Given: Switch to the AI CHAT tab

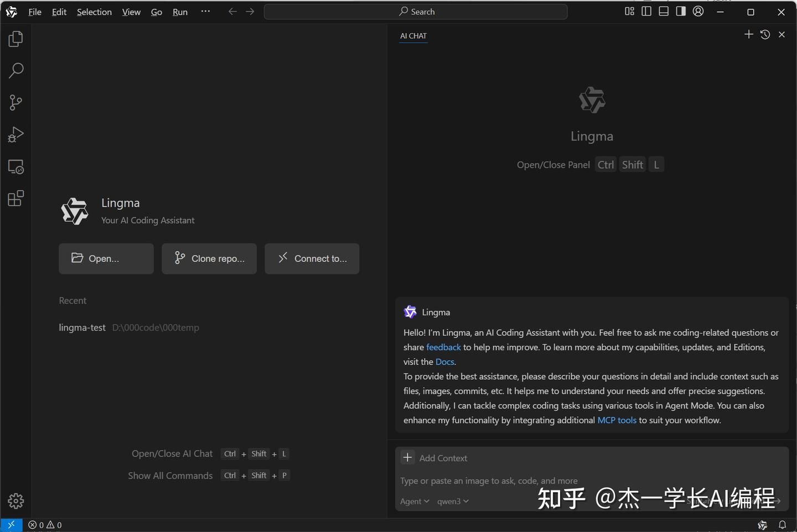Looking at the screenshot, I should coord(413,35).
